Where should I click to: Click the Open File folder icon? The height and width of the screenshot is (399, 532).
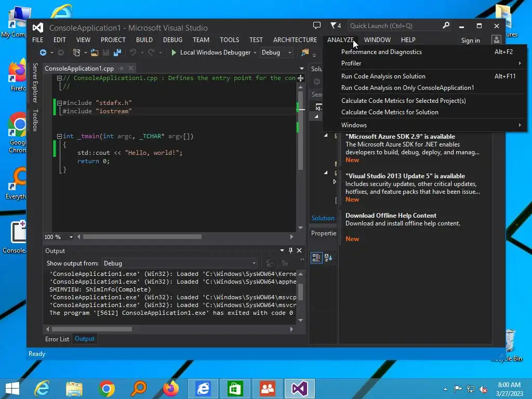pos(95,52)
